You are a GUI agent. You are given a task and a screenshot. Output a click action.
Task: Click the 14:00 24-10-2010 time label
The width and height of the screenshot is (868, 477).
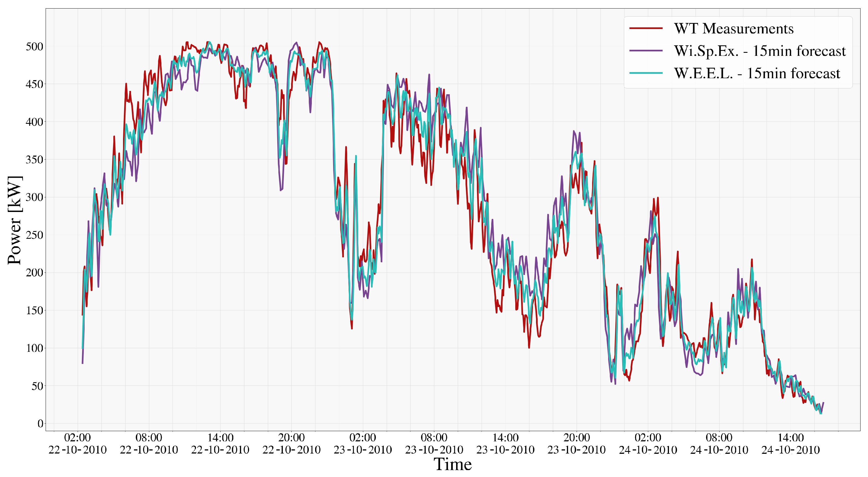click(x=791, y=444)
